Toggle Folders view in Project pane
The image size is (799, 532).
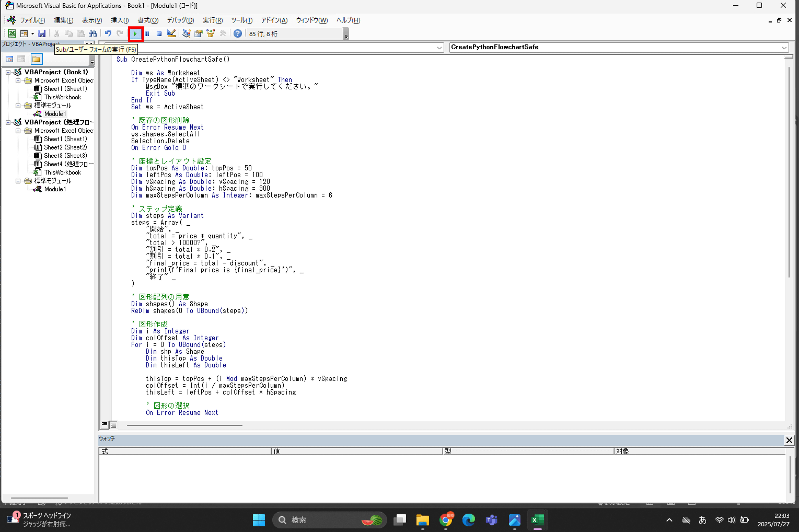(37, 59)
